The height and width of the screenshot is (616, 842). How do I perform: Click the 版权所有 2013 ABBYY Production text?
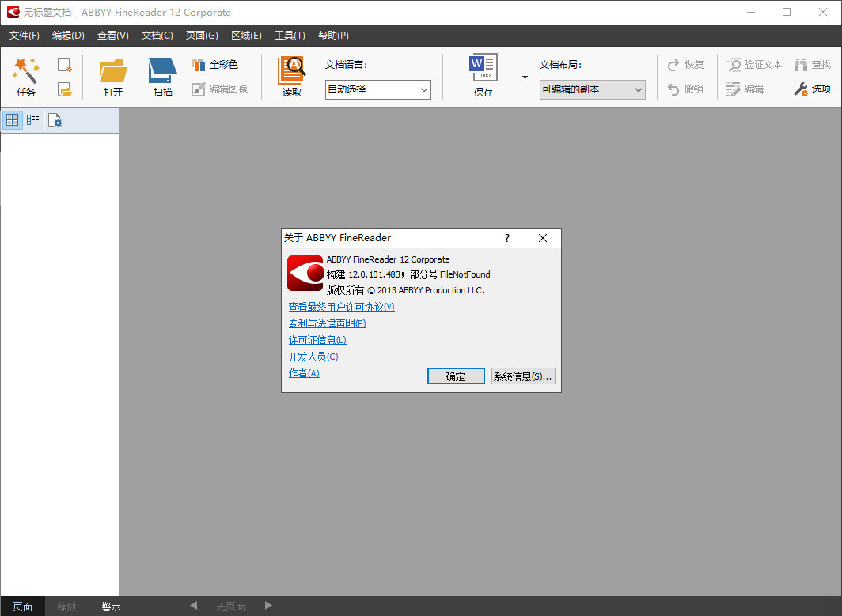pyautogui.click(x=405, y=290)
